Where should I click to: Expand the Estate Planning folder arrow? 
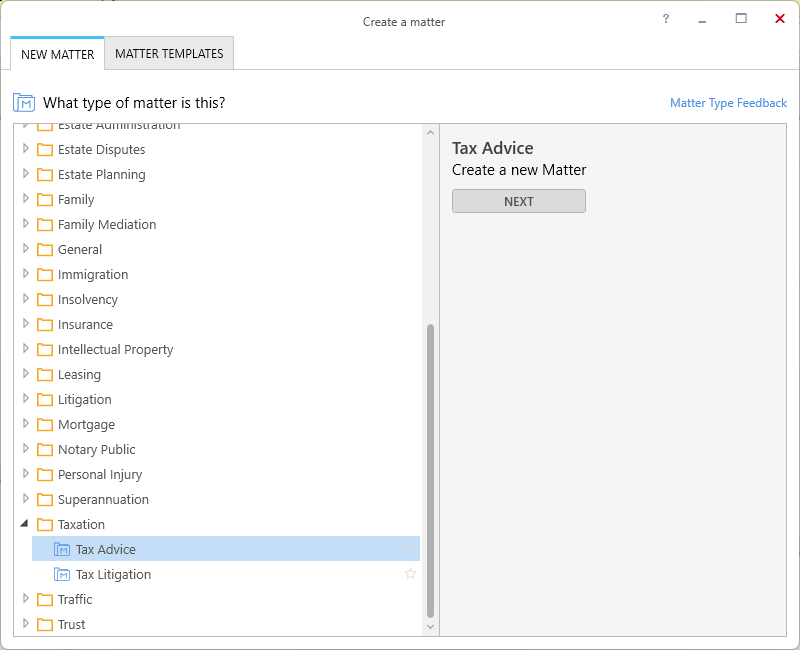(x=26, y=174)
